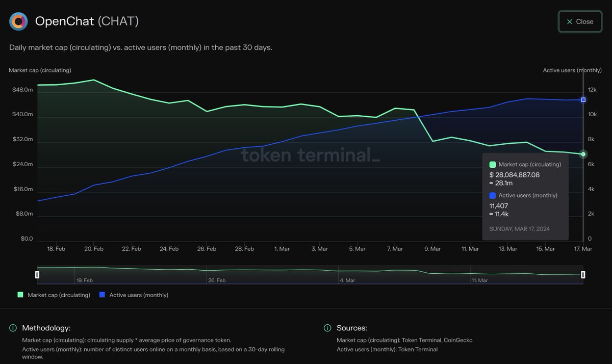Viewport: 612px width, 364px height.
Task: Click the green Market cap swatch in tooltip
Action: click(493, 165)
